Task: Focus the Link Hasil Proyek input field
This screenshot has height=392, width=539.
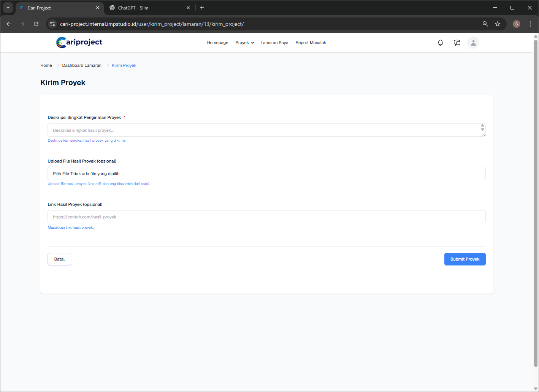Action: (x=266, y=217)
